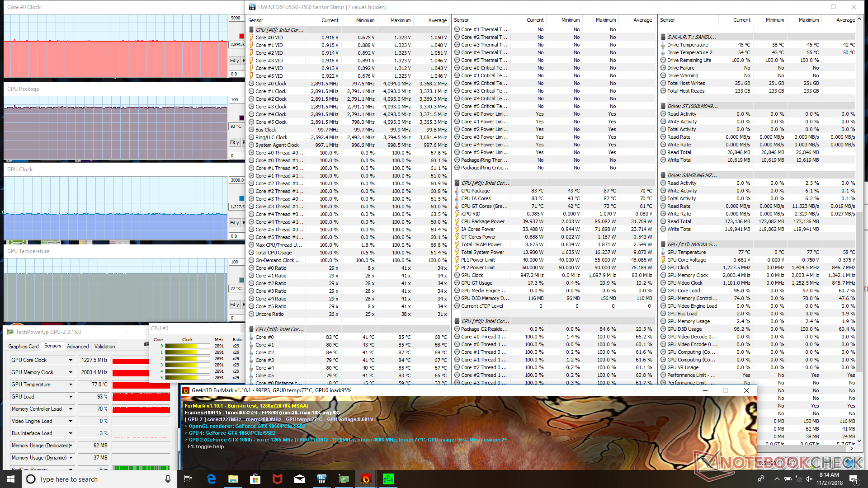Open Microsoft Store taskbar icon
The height and width of the screenshot is (488, 868).
pyautogui.click(x=255, y=479)
